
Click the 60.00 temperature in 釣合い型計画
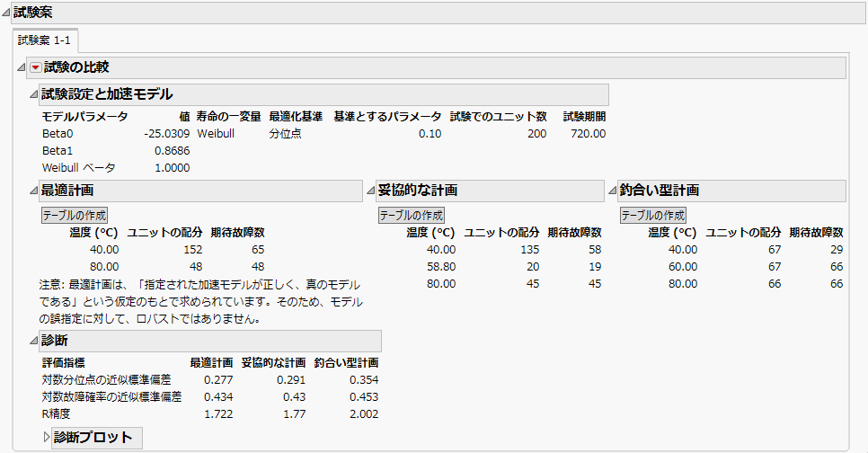(683, 267)
